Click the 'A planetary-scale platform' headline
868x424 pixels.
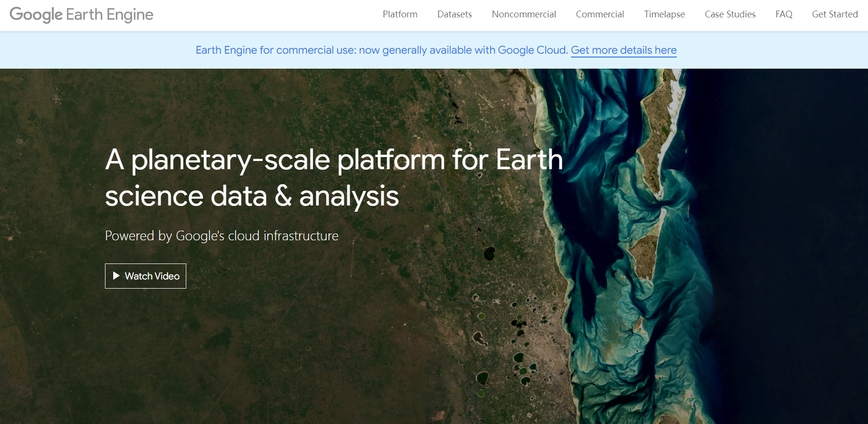click(x=334, y=177)
